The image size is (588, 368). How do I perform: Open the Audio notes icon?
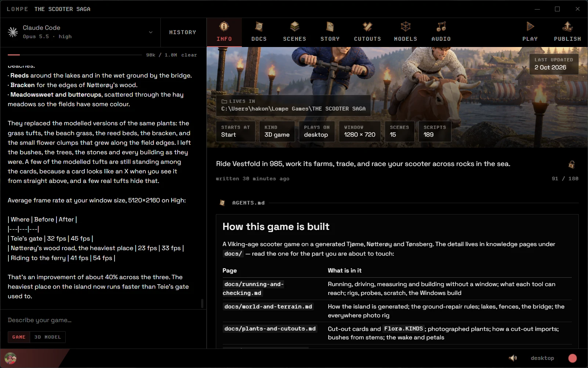(x=441, y=26)
